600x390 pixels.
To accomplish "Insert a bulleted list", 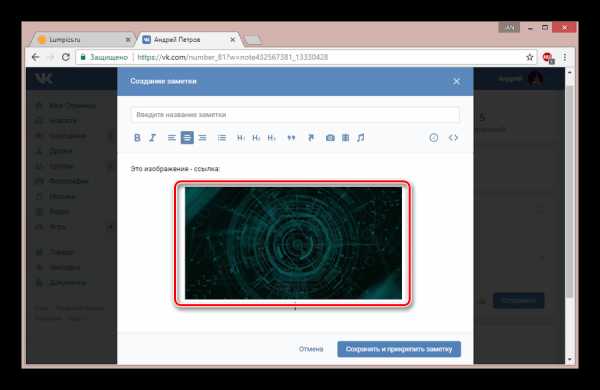I will tap(222, 138).
